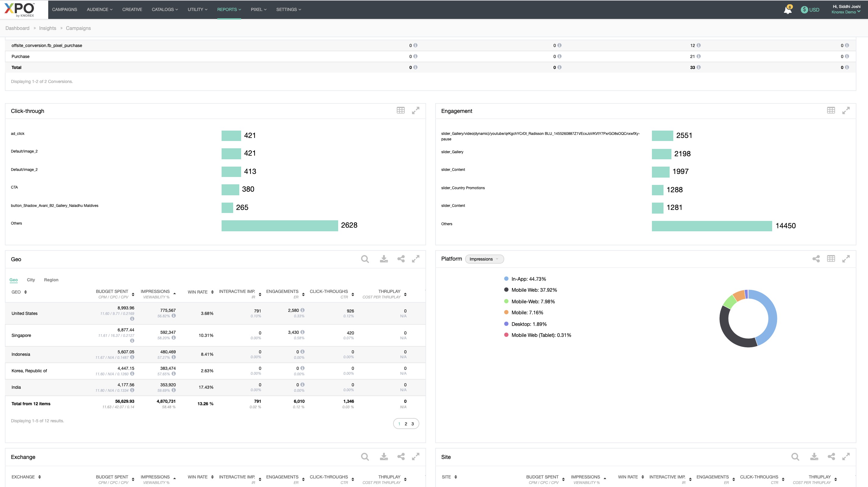This screenshot has height=487, width=868.
Task: Sort Geo table by GEO column
Action: (x=26, y=292)
